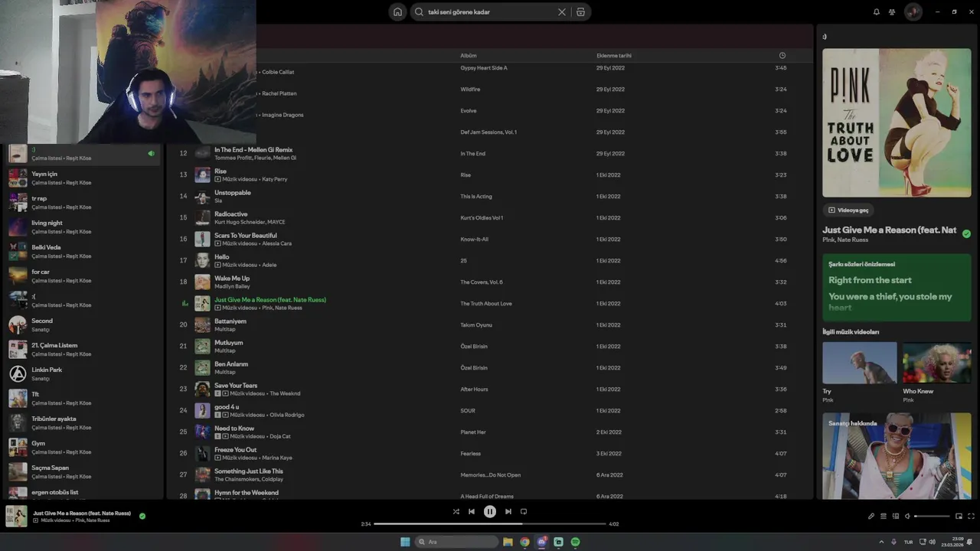Open connect to a device icon
980x551 pixels.
896,516
